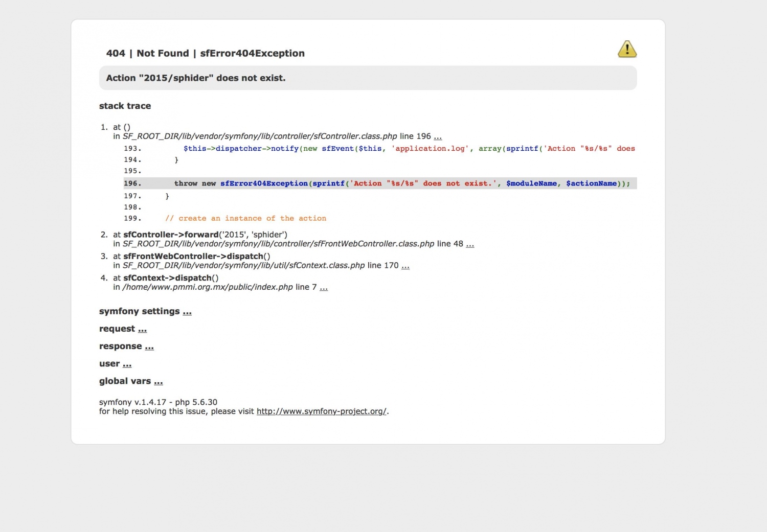Expand the request section
Viewport: 767px width, 532px height.
[x=142, y=329]
